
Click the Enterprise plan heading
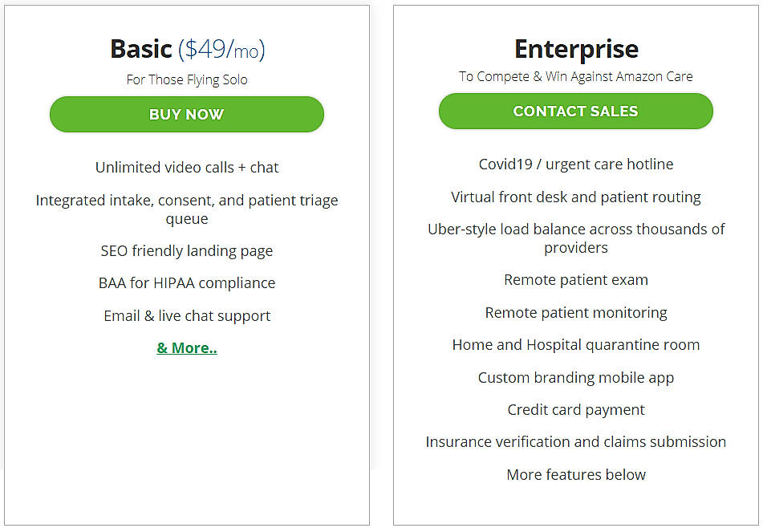(x=575, y=48)
